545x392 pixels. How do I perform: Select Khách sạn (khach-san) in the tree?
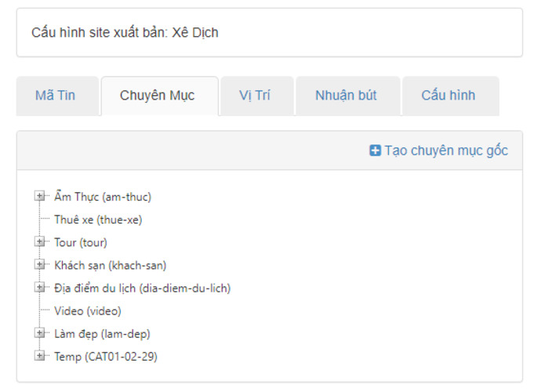(x=110, y=265)
